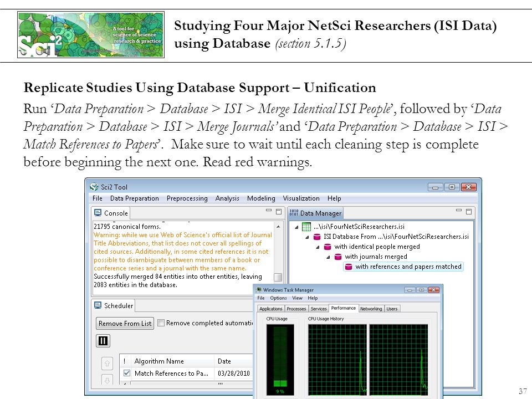Click database icon beside with journals merged
The height and width of the screenshot is (399, 532).
click(x=338, y=257)
